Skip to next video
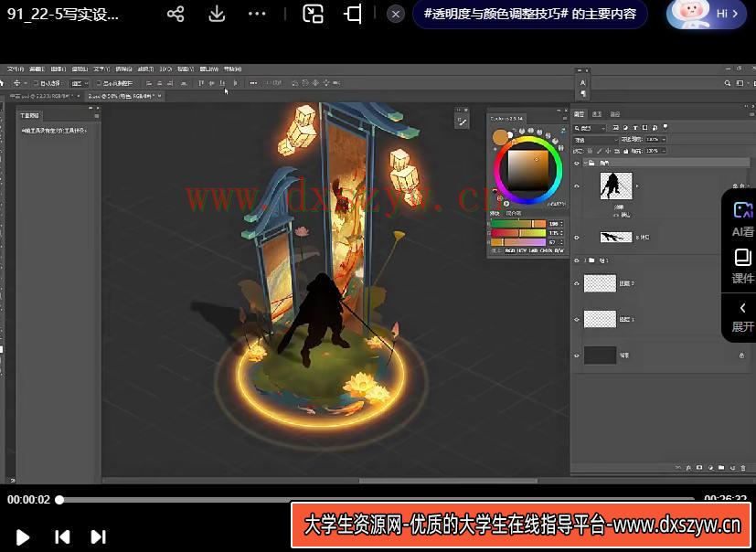756x552 pixels. click(x=98, y=536)
